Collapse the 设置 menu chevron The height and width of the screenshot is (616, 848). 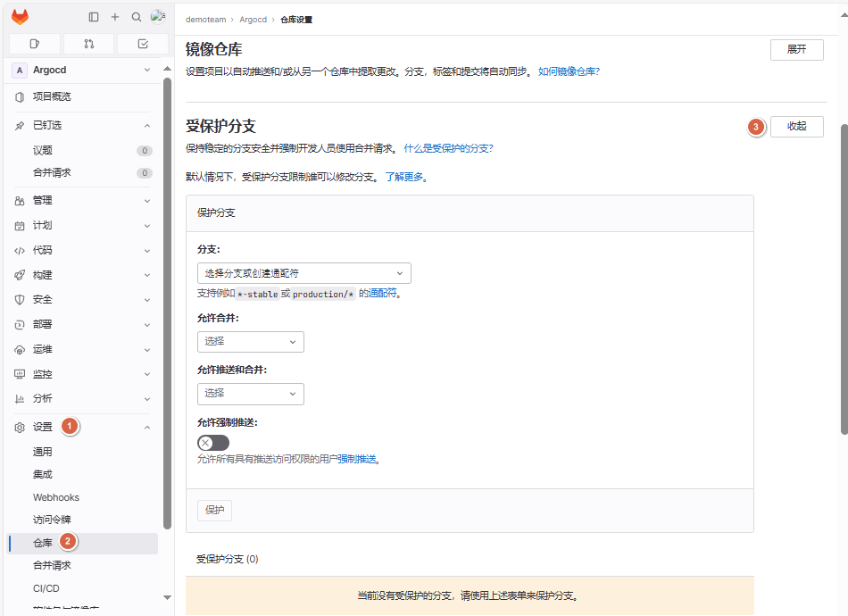tap(147, 428)
